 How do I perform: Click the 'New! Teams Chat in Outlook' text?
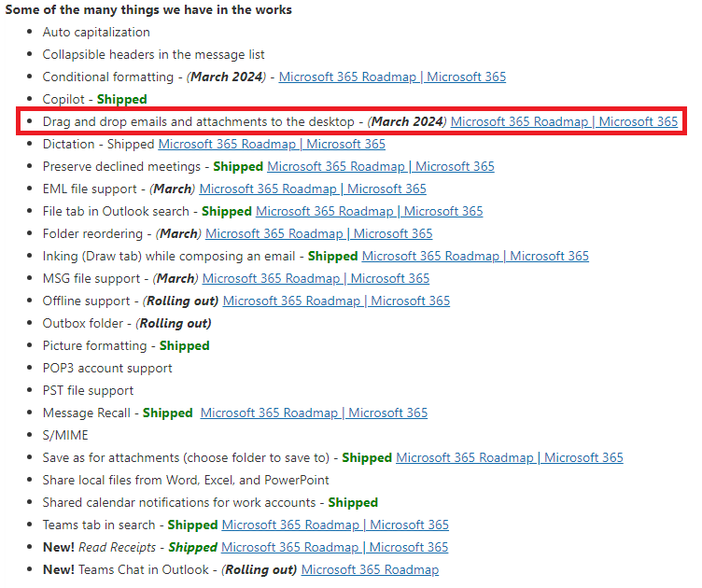(126, 569)
